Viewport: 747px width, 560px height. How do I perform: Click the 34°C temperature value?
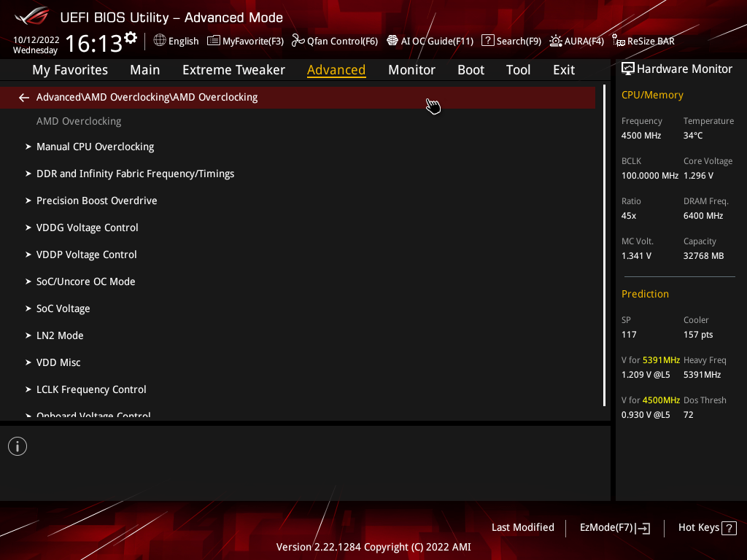tap(693, 136)
